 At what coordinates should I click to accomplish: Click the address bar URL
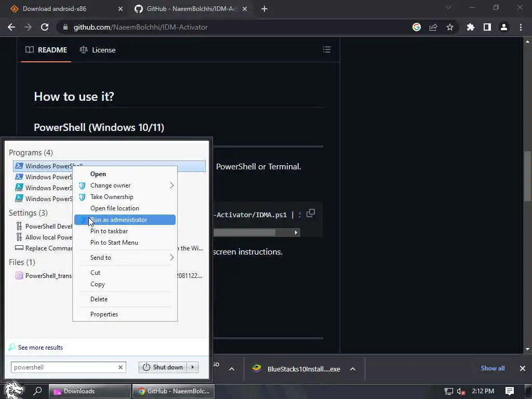coord(140,27)
